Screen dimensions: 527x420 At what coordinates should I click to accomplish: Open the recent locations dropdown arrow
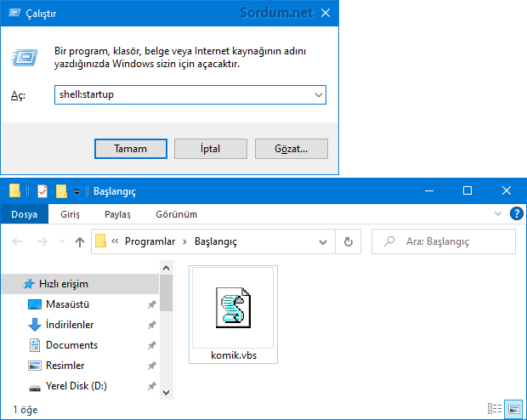click(x=62, y=241)
